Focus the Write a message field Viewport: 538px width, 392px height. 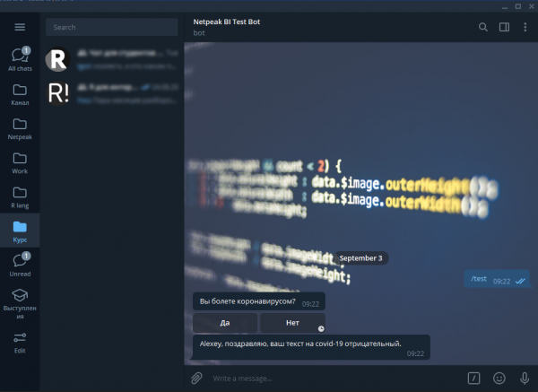[x=332, y=378]
